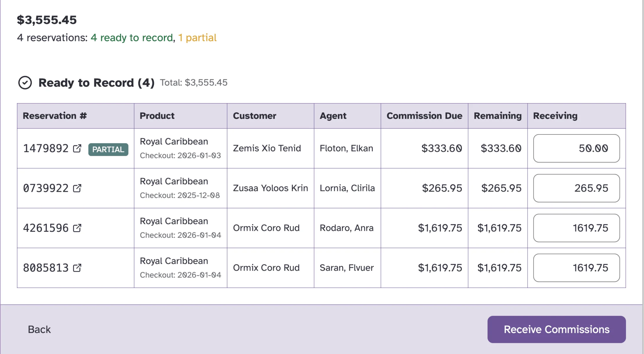Select the Receiving field showing 50.00
Screen dimensions: 644x354
click(576, 148)
